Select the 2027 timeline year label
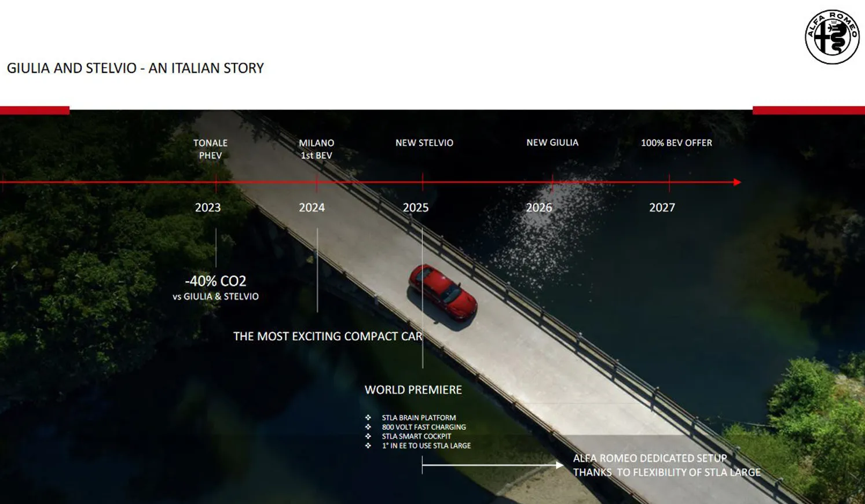 (x=662, y=208)
